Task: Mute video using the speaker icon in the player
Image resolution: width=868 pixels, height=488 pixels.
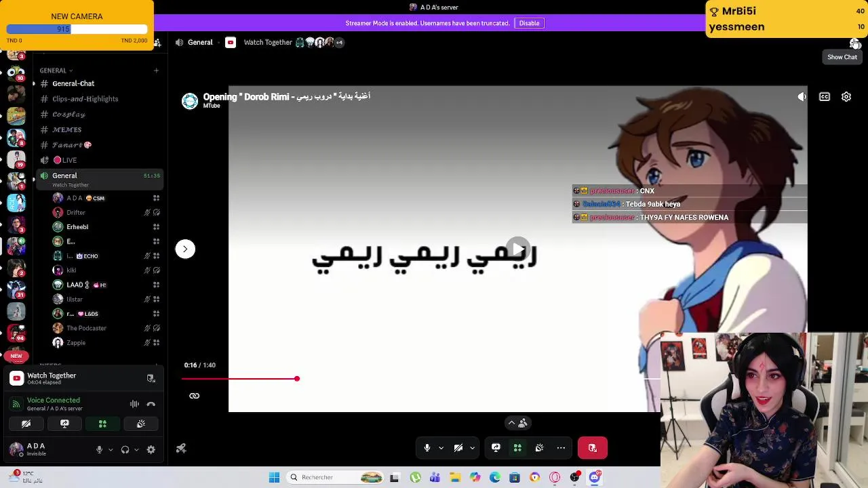Action: (802, 97)
